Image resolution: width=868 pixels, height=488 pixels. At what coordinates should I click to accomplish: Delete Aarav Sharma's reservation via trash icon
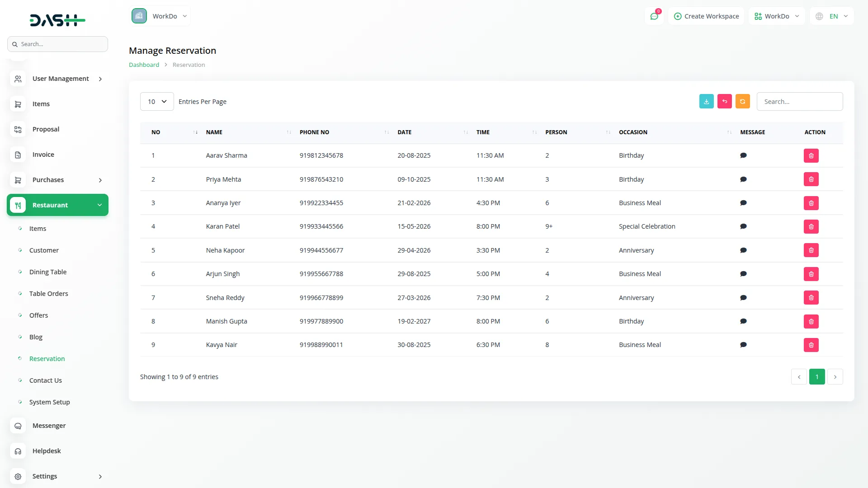click(x=811, y=155)
